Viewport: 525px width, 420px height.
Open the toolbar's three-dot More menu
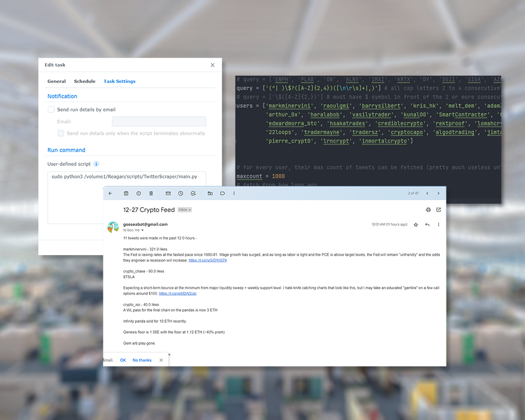pos(234,193)
